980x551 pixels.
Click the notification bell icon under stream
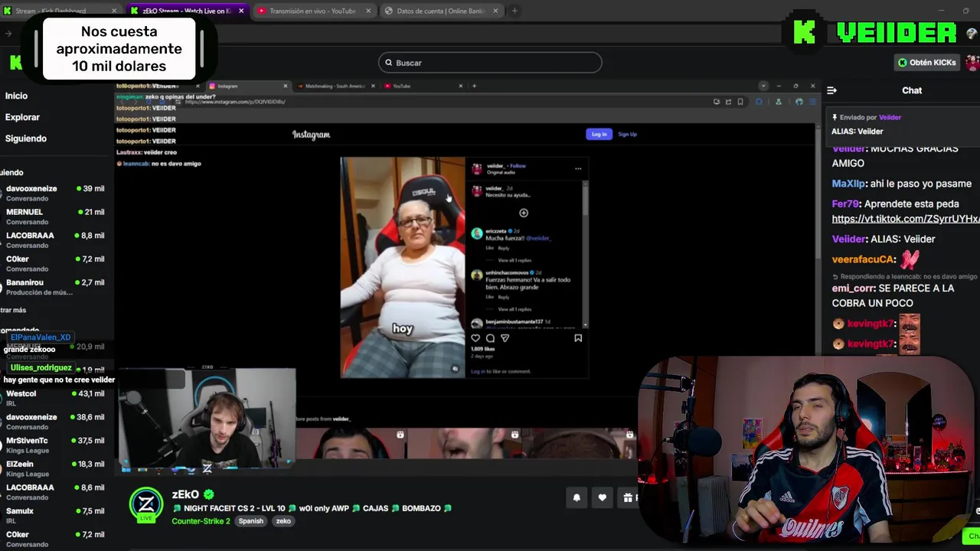(577, 498)
